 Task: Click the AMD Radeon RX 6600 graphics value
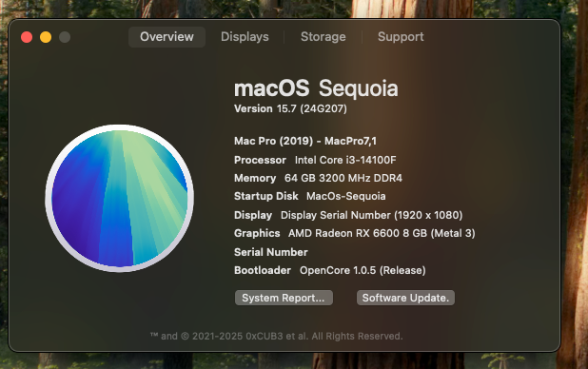(x=382, y=233)
